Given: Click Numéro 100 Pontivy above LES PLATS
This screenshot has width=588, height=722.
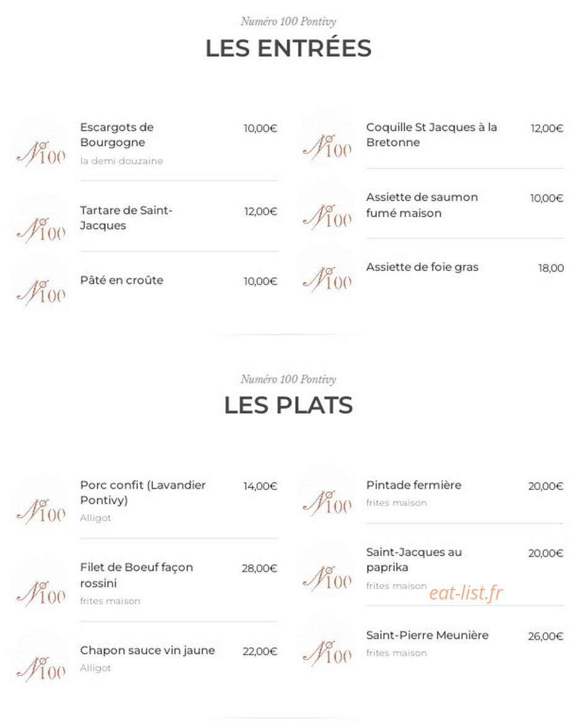Looking at the screenshot, I should click(x=288, y=379).
